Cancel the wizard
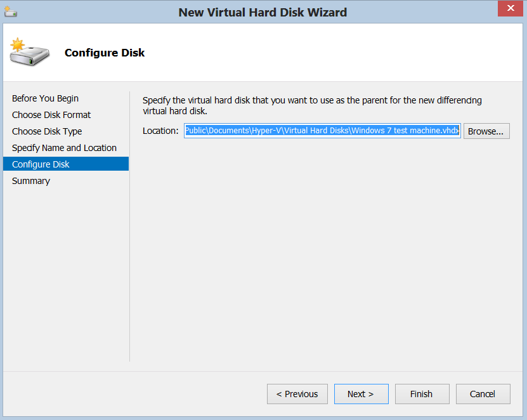The image size is (527, 420). [483, 394]
